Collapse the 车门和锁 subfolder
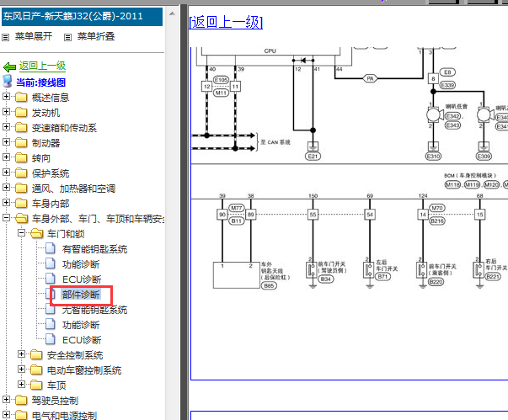This screenshot has height=420, width=508. pyautogui.click(x=21, y=232)
